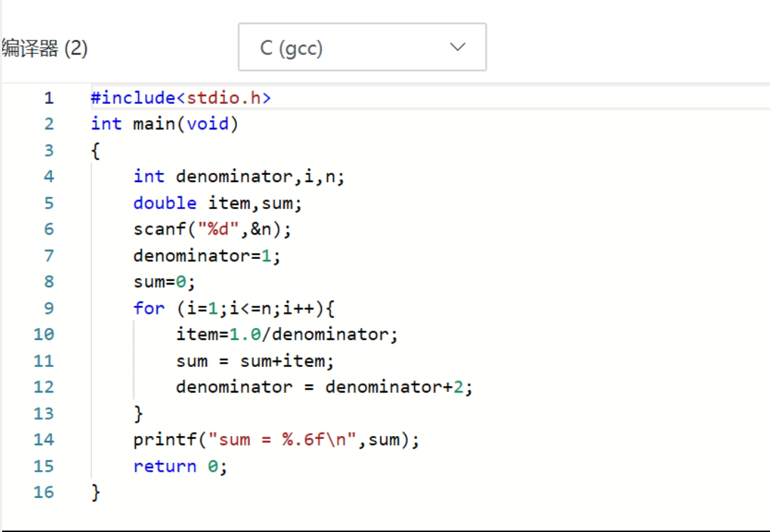Click the opening brace on line 3

96,150
